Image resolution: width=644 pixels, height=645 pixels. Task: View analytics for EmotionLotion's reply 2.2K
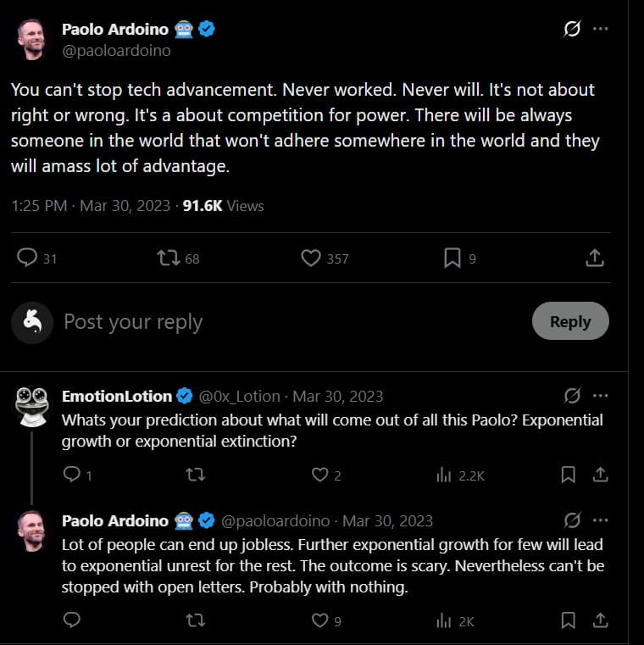pos(444,475)
